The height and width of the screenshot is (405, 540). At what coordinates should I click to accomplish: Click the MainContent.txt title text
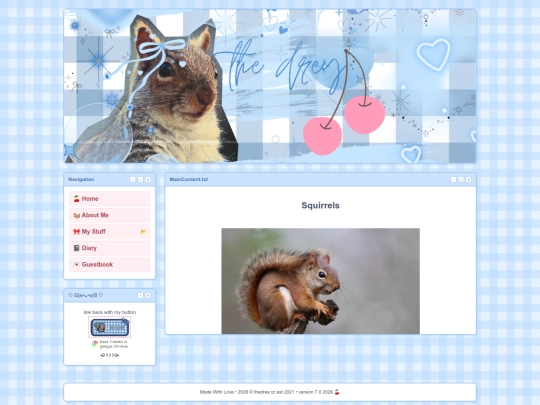(189, 179)
